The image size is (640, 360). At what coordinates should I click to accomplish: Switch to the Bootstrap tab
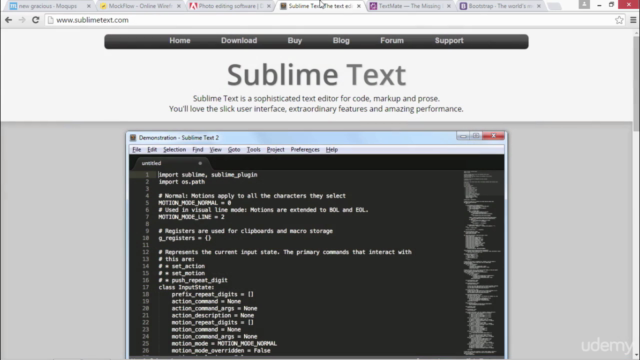[500, 6]
